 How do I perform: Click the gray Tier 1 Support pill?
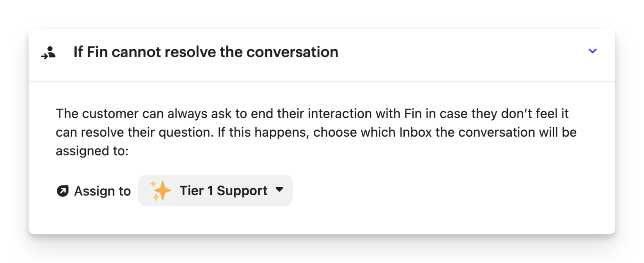215,191
